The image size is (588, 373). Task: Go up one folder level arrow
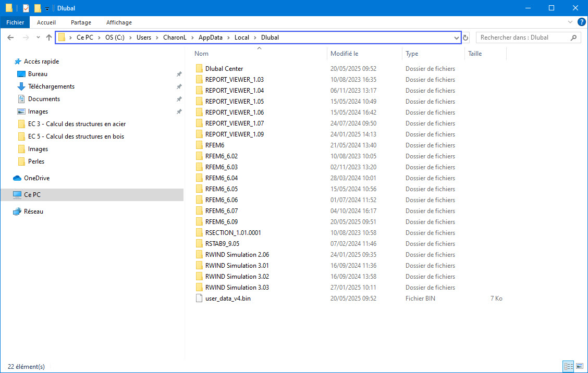(49, 38)
